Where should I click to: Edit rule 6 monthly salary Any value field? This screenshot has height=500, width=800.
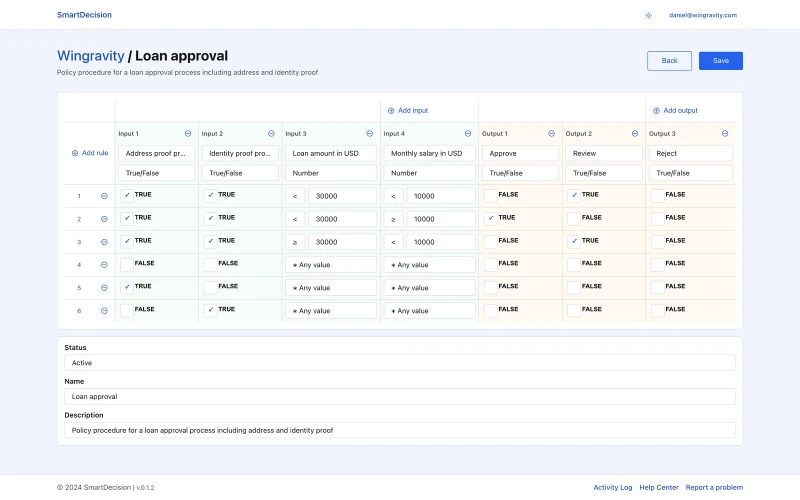coord(429,311)
